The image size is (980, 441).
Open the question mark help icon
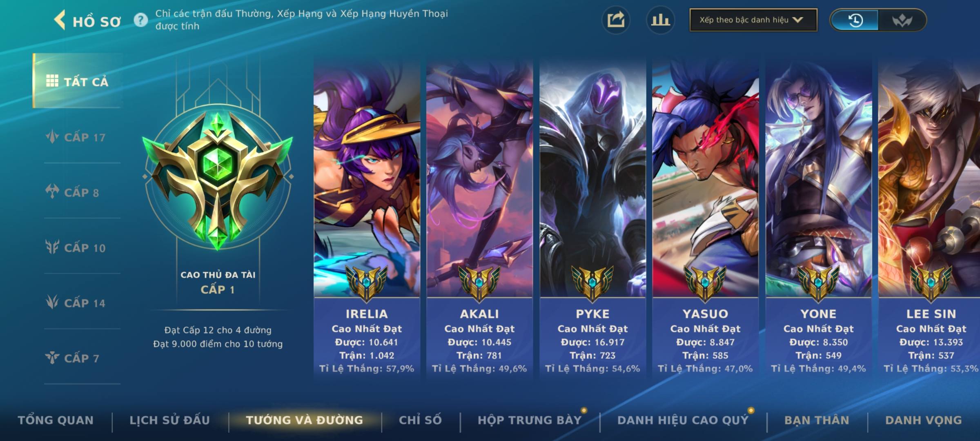click(x=141, y=20)
